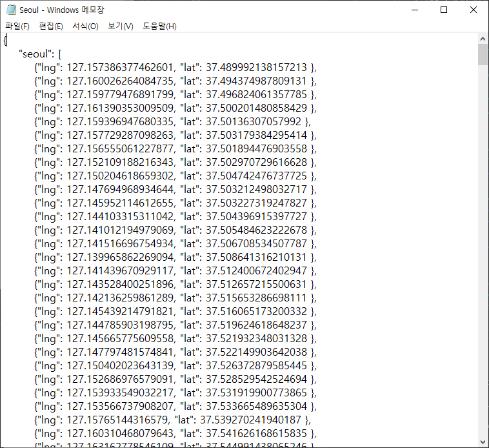Open the 파일(F) menu
This screenshot has height=448, width=489.
pos(17,26)
